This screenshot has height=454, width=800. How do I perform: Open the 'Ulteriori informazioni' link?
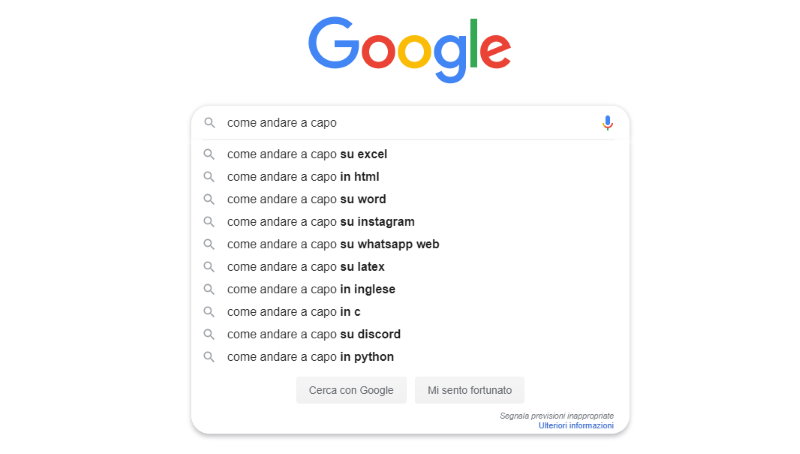coord(576,425)
